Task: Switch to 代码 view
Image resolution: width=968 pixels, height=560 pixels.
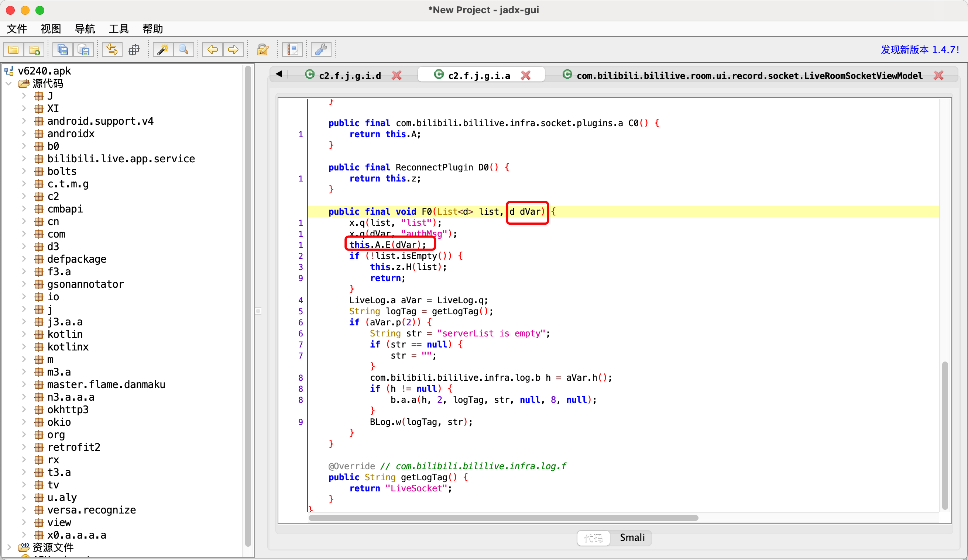Action: pos(594,537)
